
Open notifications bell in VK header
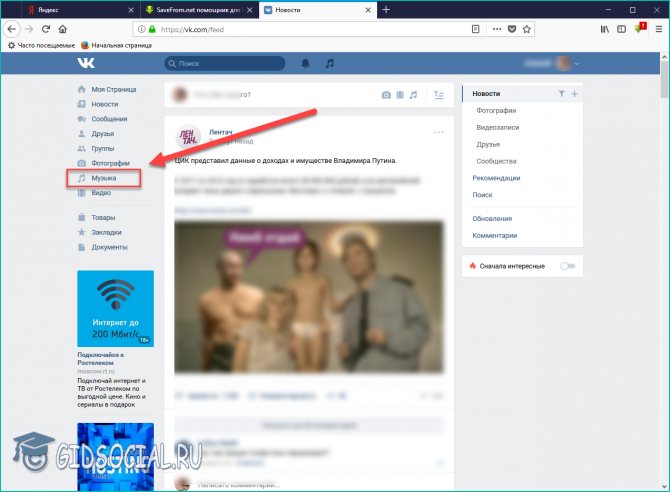click(x=306, y=64)
